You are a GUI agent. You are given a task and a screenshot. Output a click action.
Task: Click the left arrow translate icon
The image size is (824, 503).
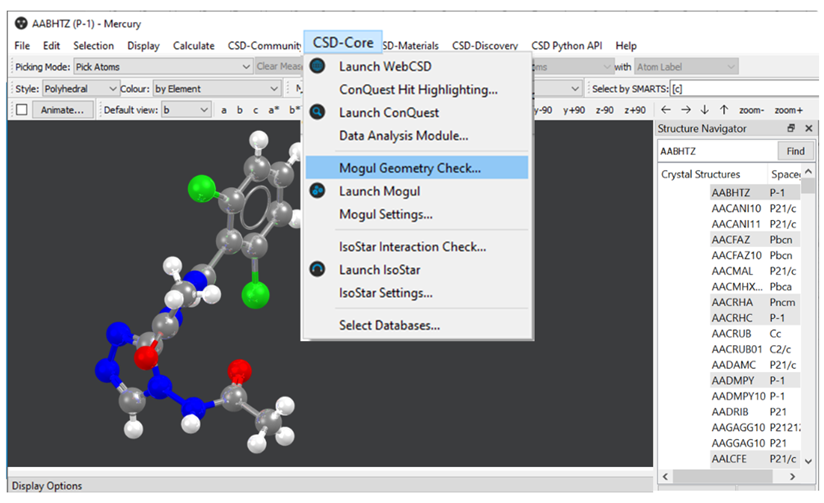pos(667,110)
